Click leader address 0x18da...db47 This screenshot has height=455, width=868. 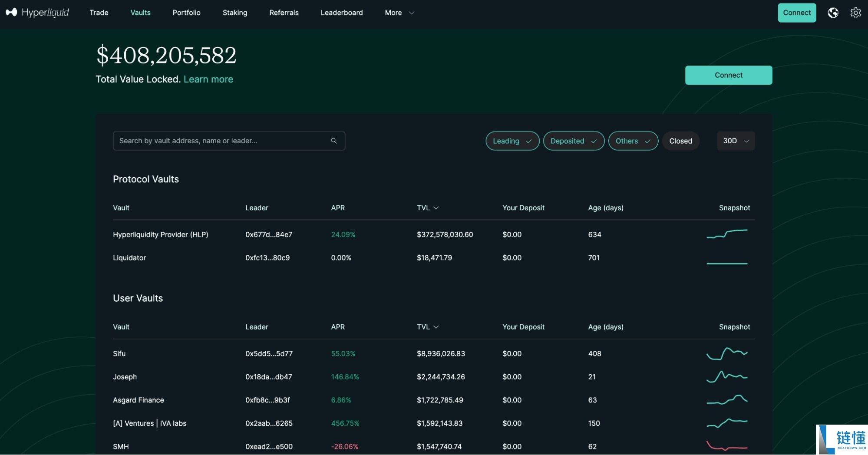coord(269,377)
